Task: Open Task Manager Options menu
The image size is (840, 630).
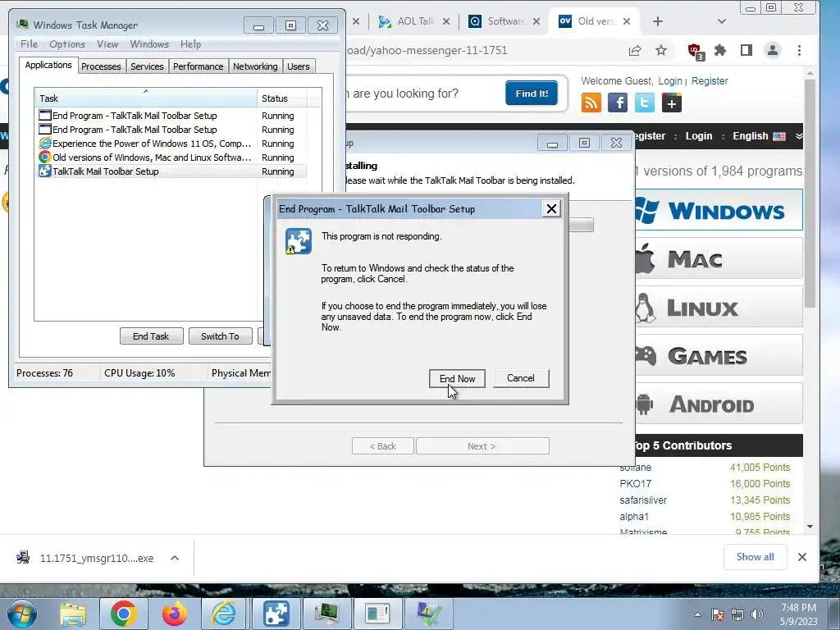Action: click(x=67, y=44)
